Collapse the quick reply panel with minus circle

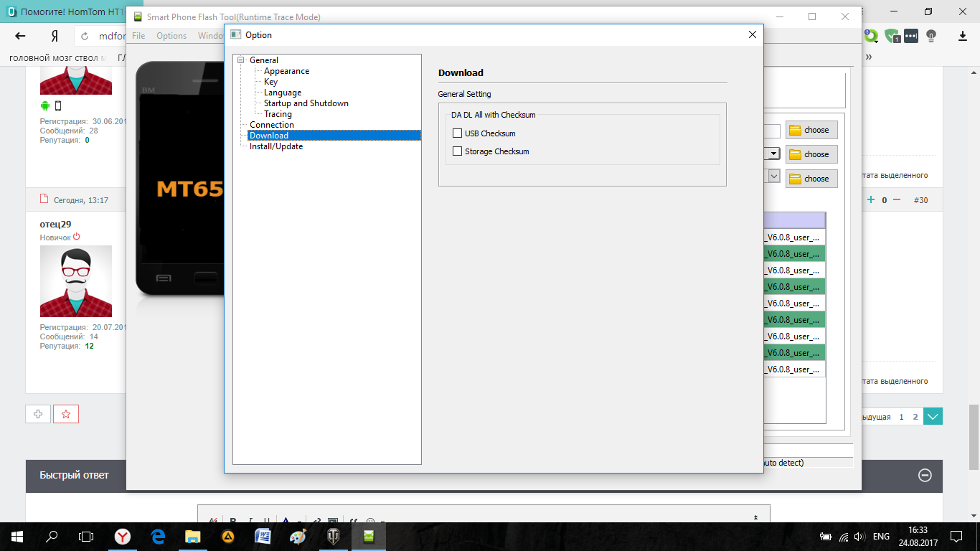[x=925, y=475]
